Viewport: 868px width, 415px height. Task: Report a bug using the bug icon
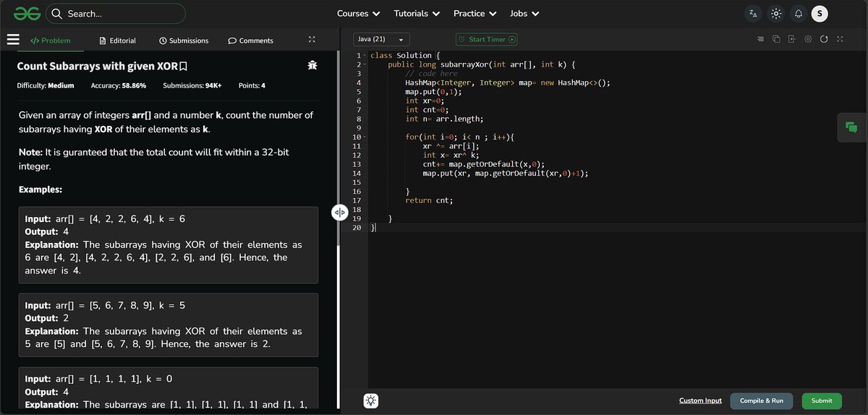pyautogui.click(x=312, y=66)
